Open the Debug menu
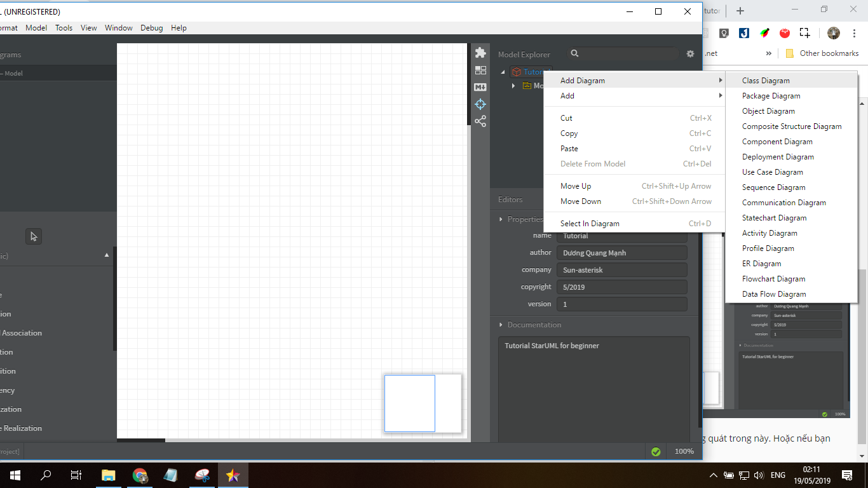Screen dimensions: 868x488 pos(151,28)
